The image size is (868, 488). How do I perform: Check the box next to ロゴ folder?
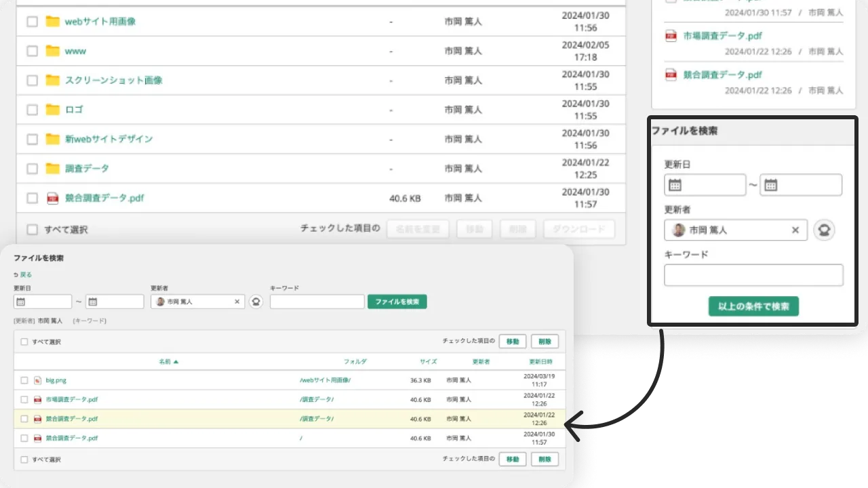32,109
